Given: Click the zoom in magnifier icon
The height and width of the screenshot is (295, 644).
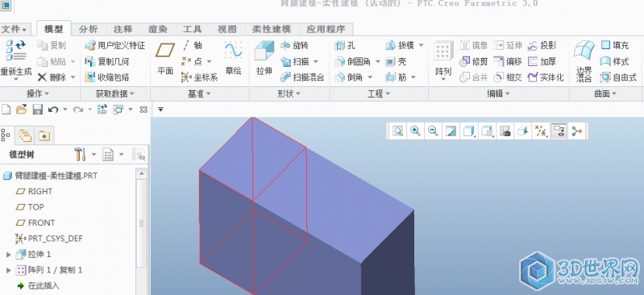Looking at the screenshot, I should [x=415, y=131].
